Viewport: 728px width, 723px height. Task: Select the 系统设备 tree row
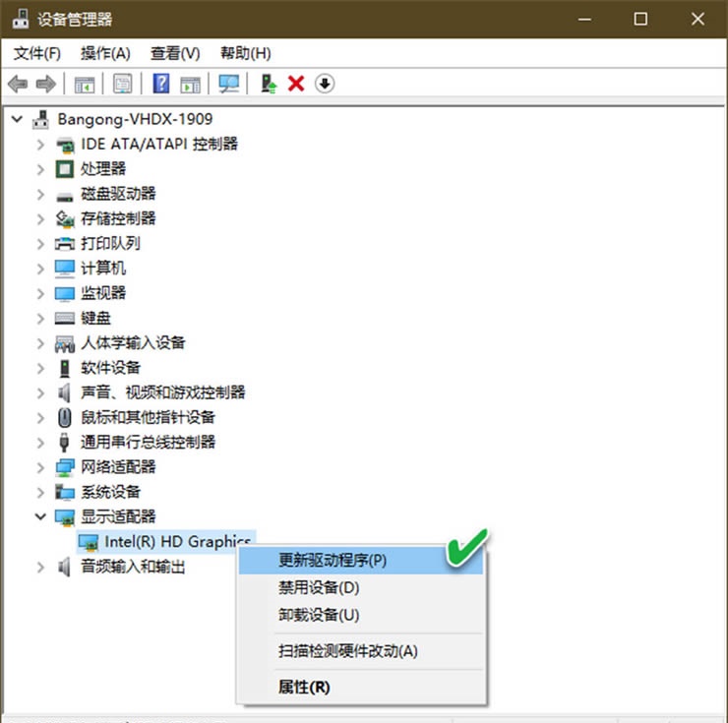click(x=110, y=492)
